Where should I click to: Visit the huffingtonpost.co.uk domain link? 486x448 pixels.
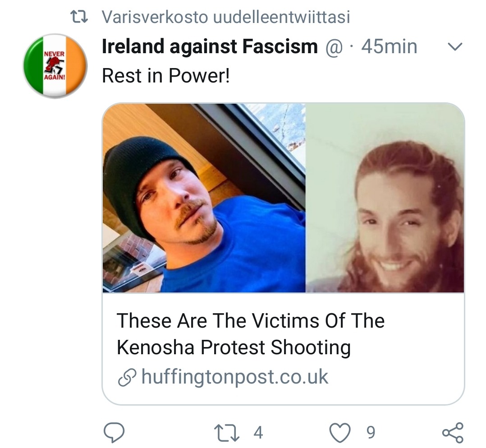coord(234,377)
